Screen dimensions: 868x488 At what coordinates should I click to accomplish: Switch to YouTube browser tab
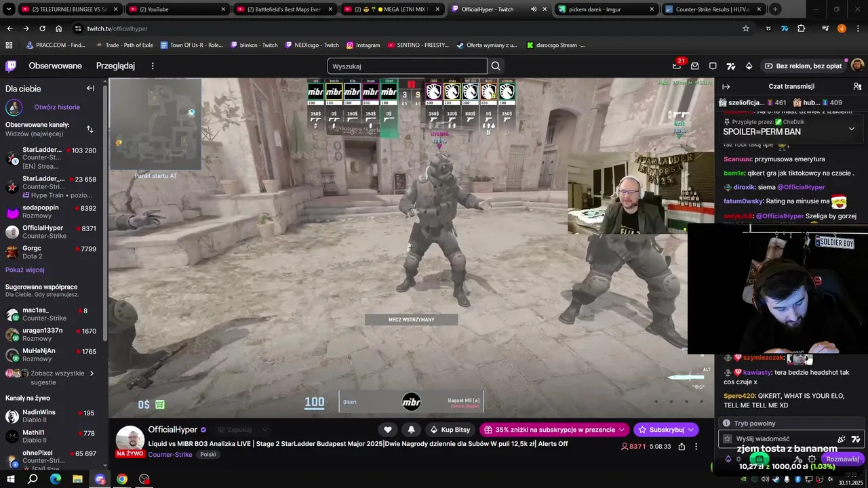click(178, 9)
